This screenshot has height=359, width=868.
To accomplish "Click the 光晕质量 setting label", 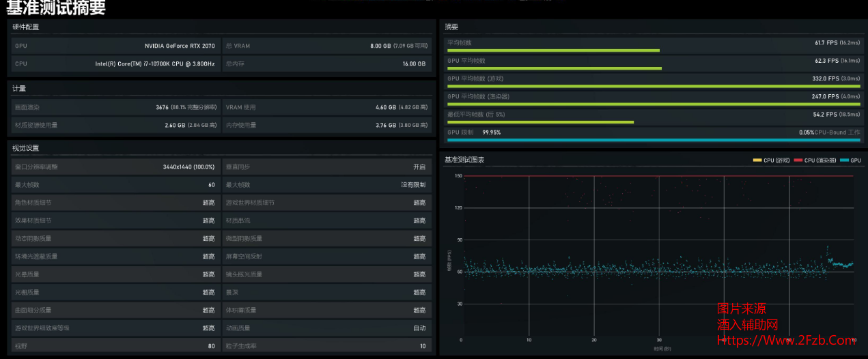I will [x=27, y=274].
